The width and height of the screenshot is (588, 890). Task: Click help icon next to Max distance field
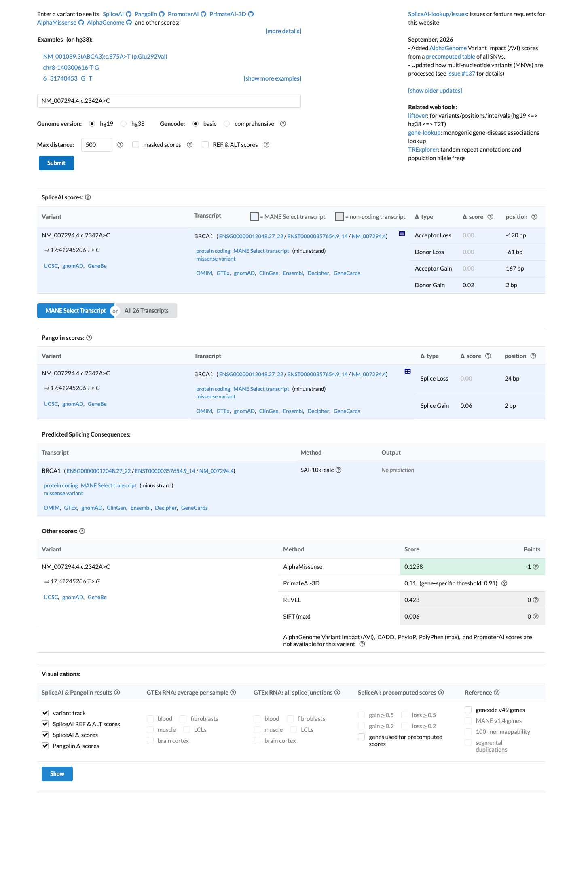(x=120, y=145)
